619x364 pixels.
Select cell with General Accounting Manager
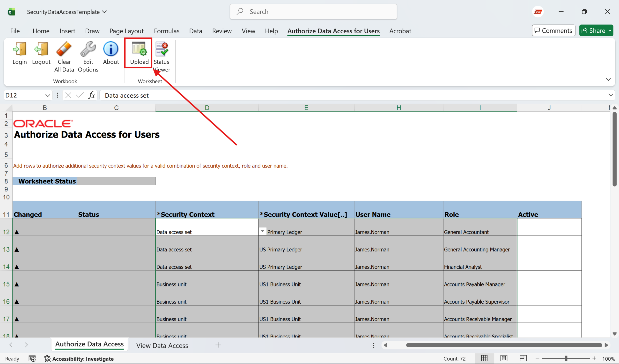(480, 245)
